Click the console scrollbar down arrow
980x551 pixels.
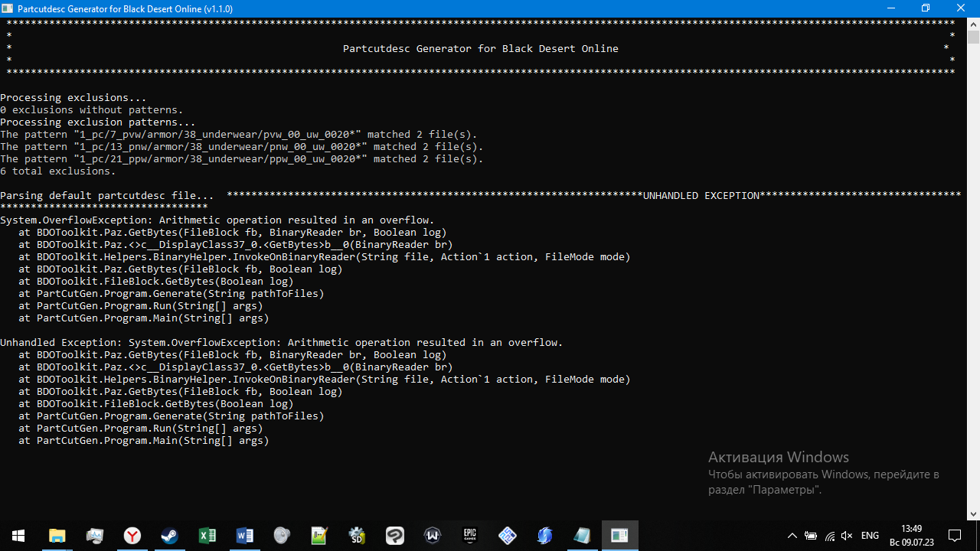point(973,514)
